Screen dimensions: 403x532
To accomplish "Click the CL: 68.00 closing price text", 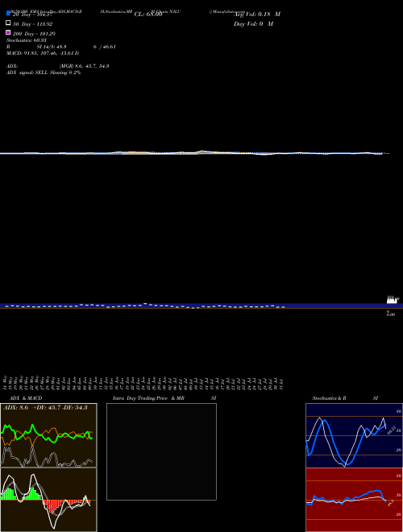I will pyautogui.click(x=148, y=15).
